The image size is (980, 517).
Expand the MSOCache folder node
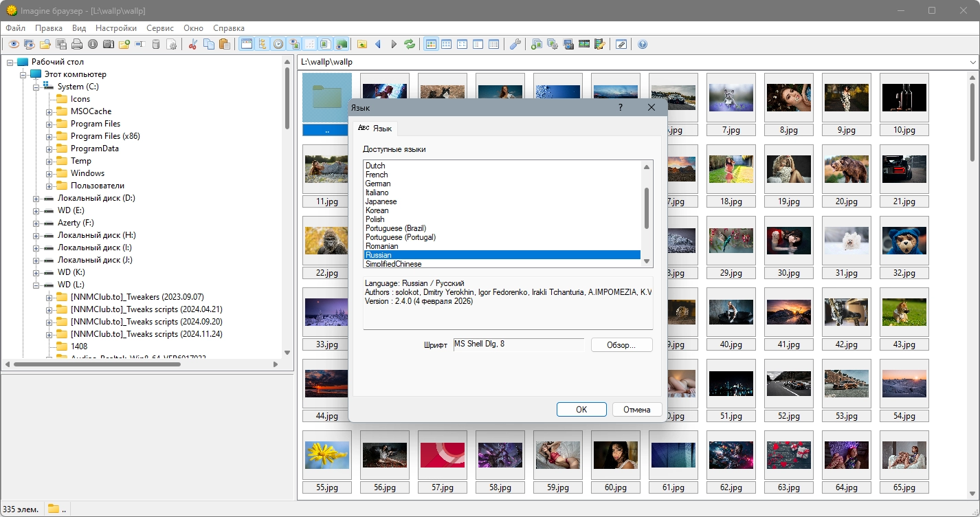[x=49, y=111]
